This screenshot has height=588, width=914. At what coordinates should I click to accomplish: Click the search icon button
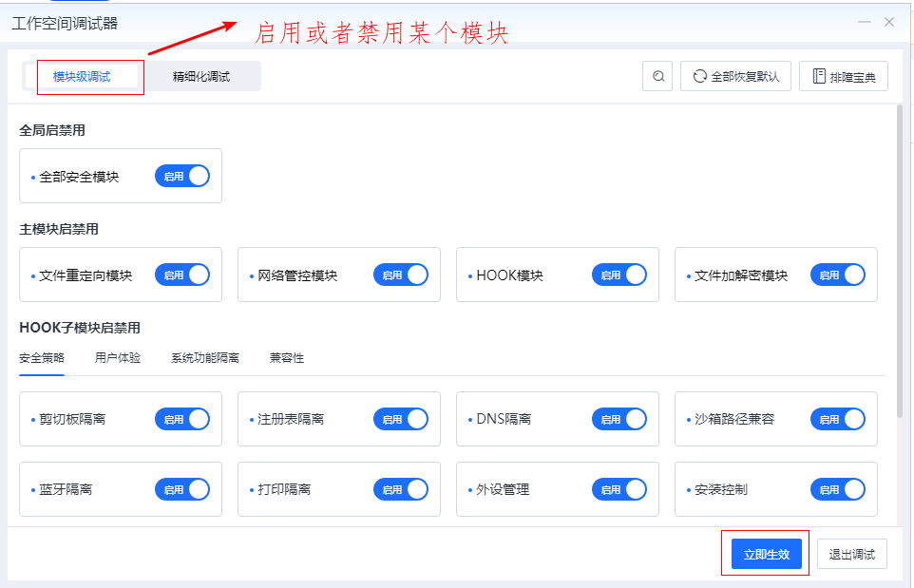[x=657, y=77]
